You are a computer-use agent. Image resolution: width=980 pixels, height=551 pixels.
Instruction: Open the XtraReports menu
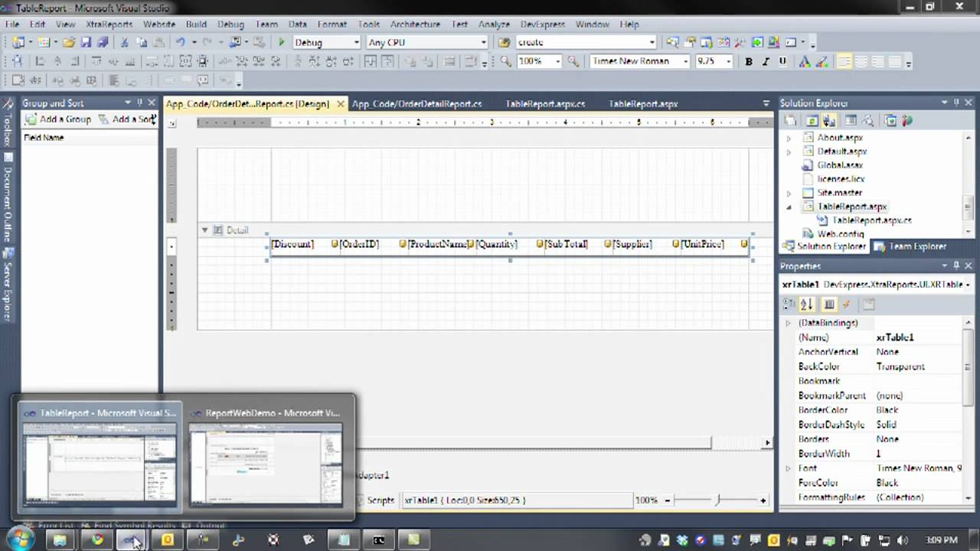click(x=109, y=24)
